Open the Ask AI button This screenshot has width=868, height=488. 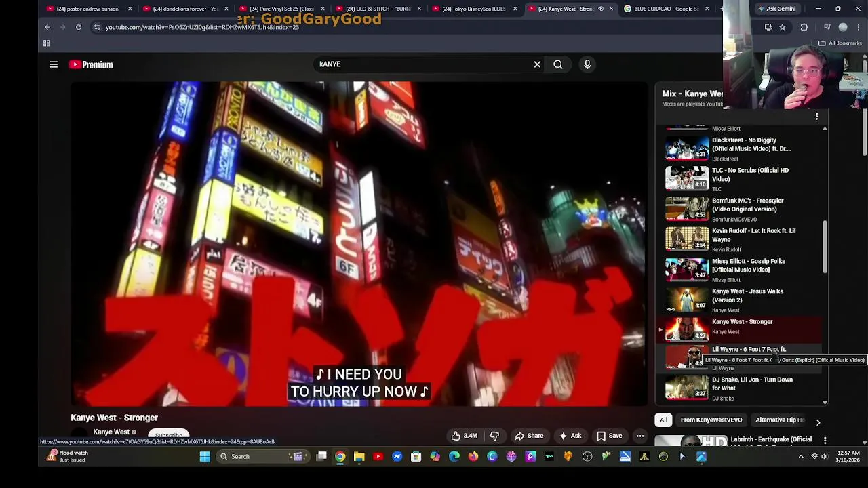tap(570, 436)
